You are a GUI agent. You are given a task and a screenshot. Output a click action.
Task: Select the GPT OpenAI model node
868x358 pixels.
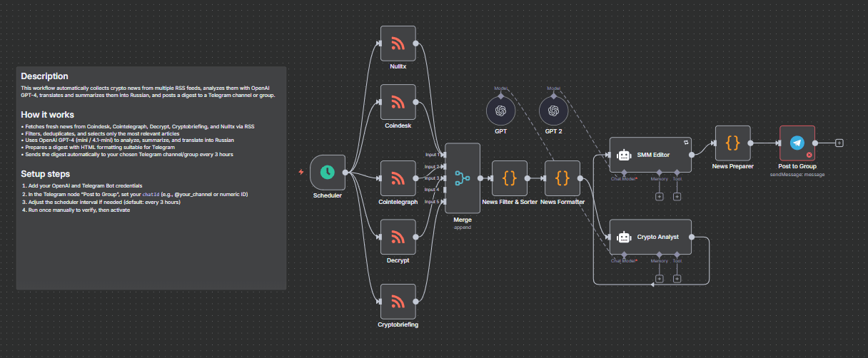500,111
